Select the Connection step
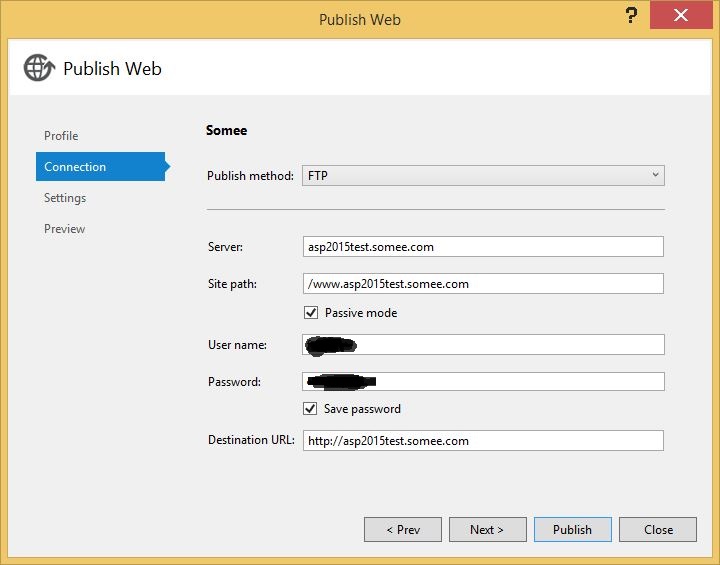Viewport: 720px width, 565px height. (x=100, y=166)
